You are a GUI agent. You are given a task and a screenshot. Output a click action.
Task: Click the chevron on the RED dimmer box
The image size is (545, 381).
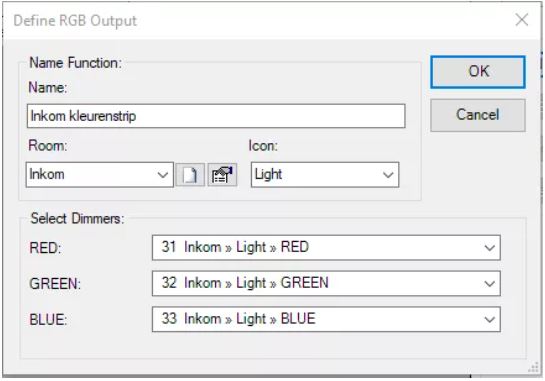[x=489, y=248]
